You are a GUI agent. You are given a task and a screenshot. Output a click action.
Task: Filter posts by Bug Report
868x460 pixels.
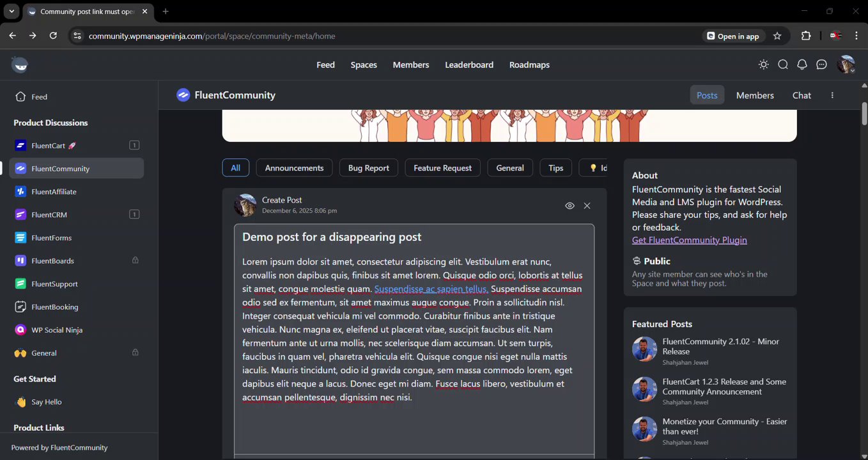pos(368,168)
